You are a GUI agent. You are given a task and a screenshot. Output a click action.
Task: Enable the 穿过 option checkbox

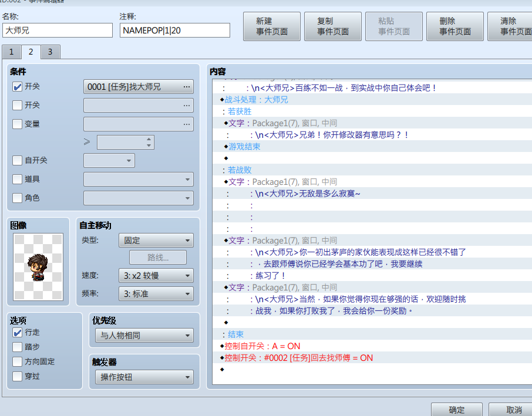click(17, 376)
